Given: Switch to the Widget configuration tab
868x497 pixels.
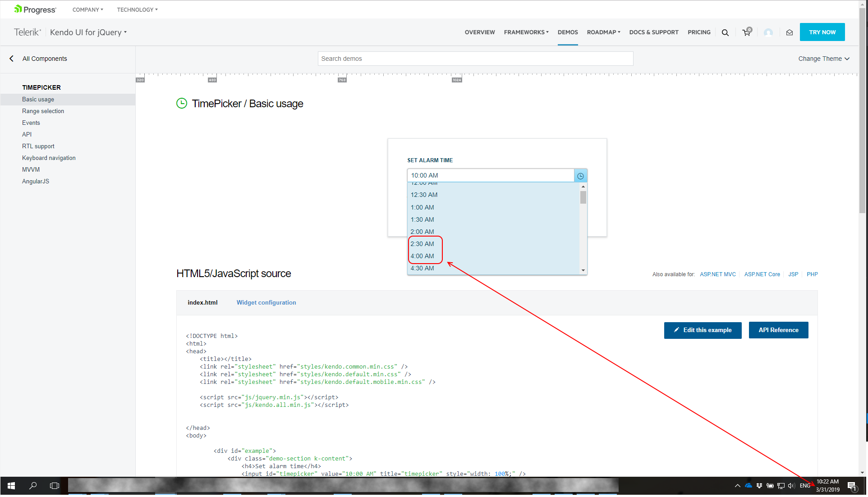Looking at the screenshot, I should click(x=266, y=303).
